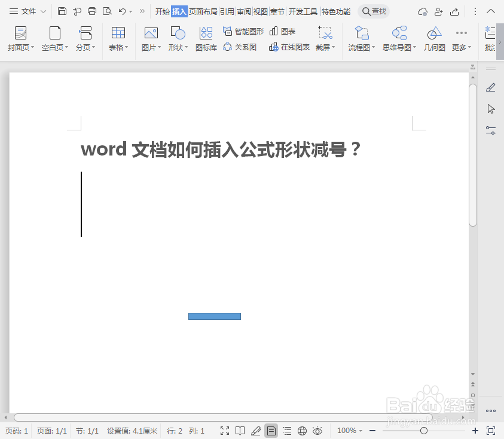This screenshot has width=504, height=439.
Task: Expand the zoom percentage dropdown
Action: [x=360, y=430]
